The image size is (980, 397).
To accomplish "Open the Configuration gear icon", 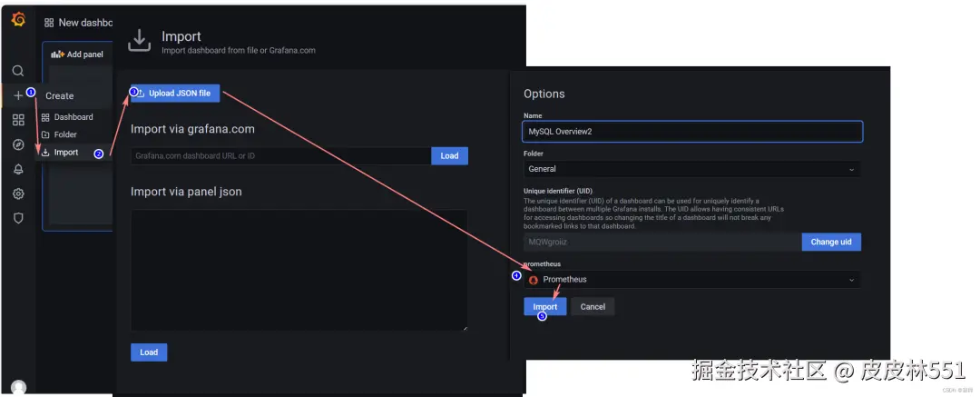I will pos(18,194).
